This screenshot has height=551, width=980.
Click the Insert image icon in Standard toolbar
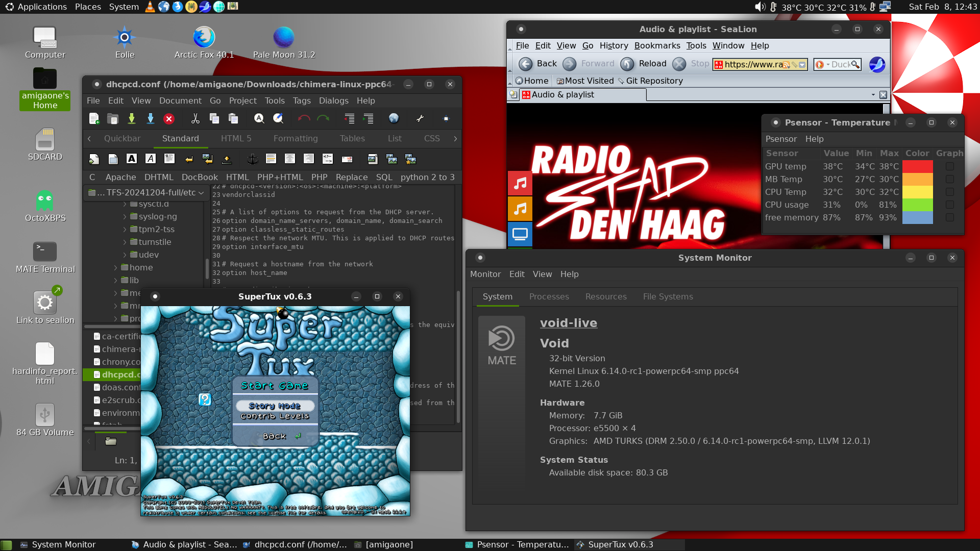[x=373, y=159]
